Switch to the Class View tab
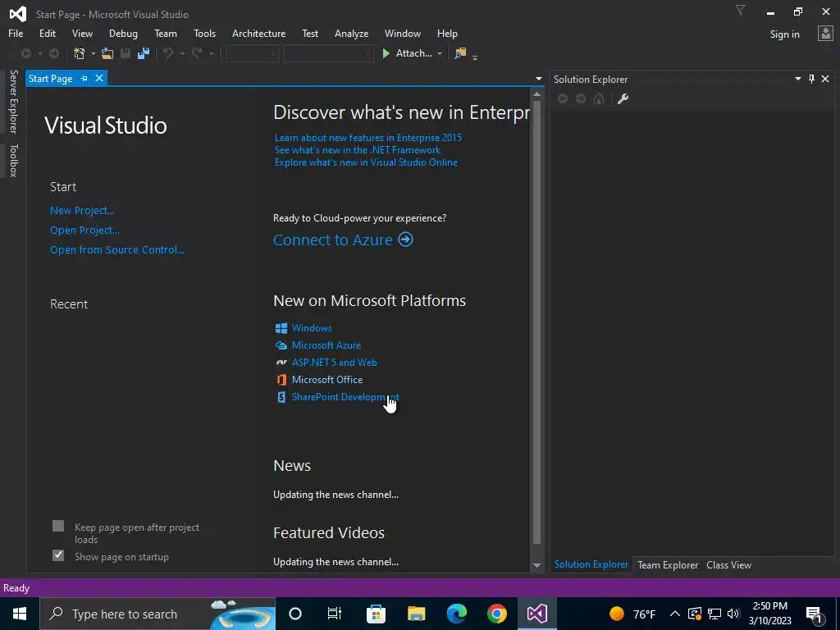The width and height of the screenshot is (840, 630). point(728,564)
